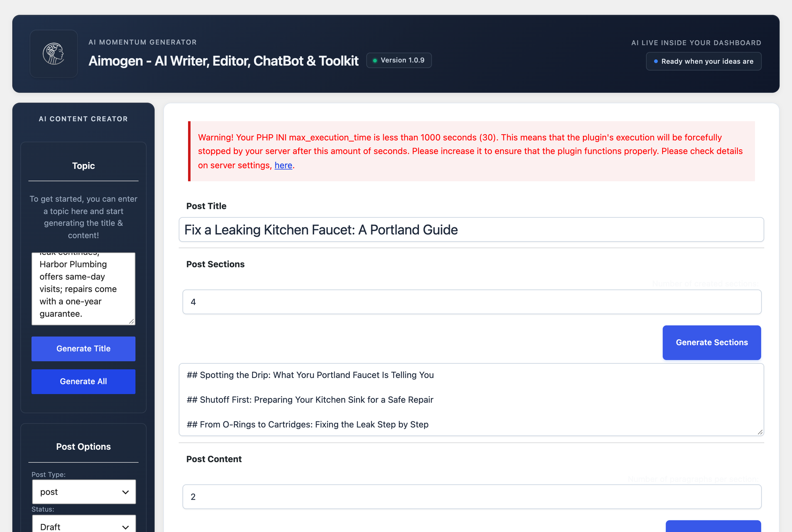
Task: Open the 'here' server settings link
Action: [x=284, y=165]
